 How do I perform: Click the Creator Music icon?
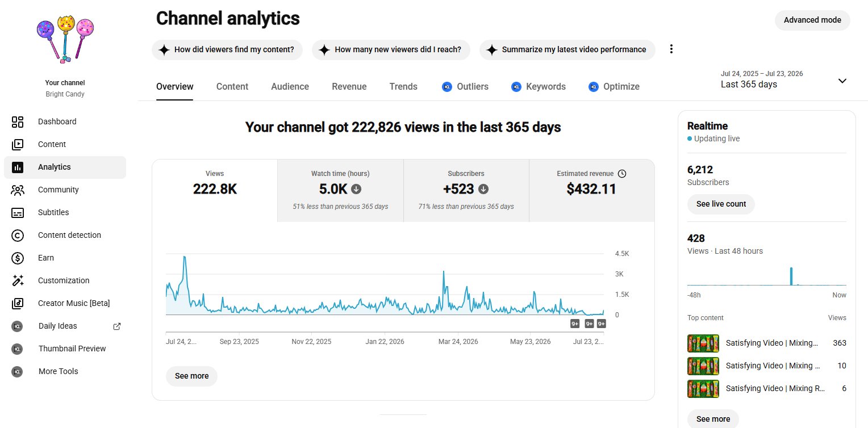tap(18, 303)
